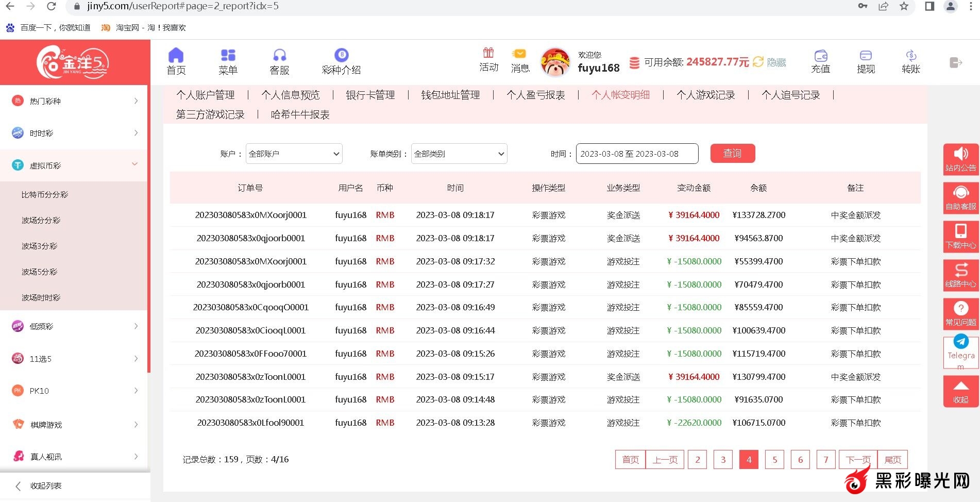Collapse the right toolbar with 收起
The image size is (980, 502).
(960, 391)
